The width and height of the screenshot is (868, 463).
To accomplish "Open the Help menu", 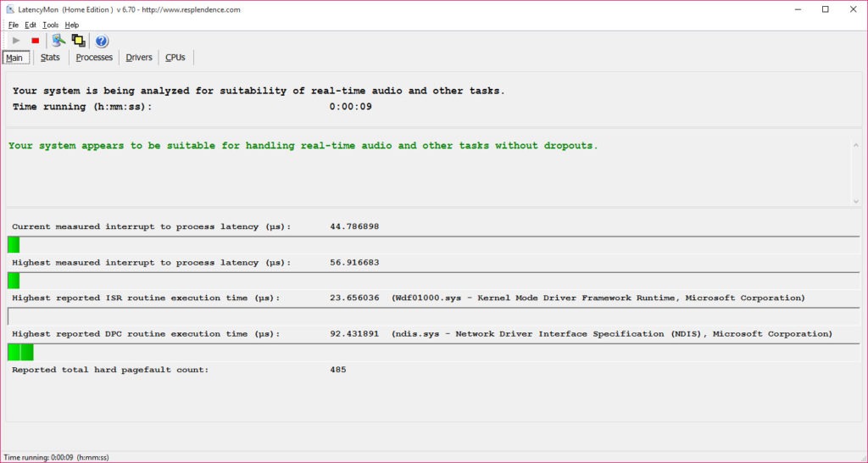I will click(72, 25).
